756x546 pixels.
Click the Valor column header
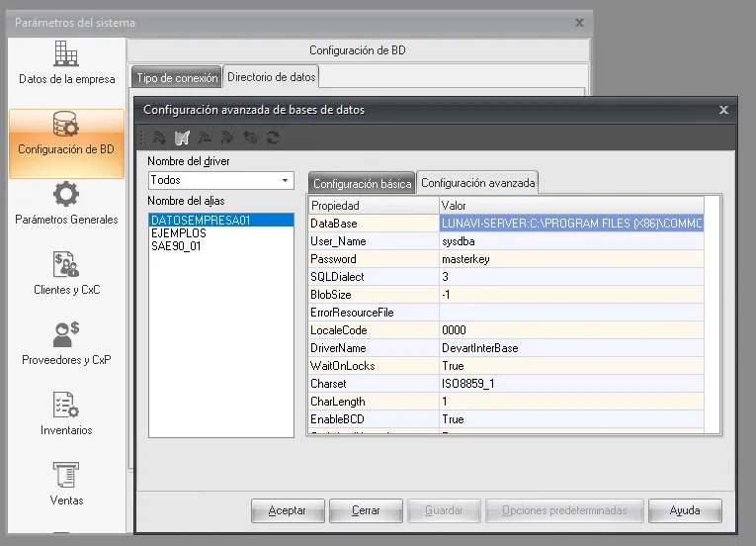[x=571, y=205]
